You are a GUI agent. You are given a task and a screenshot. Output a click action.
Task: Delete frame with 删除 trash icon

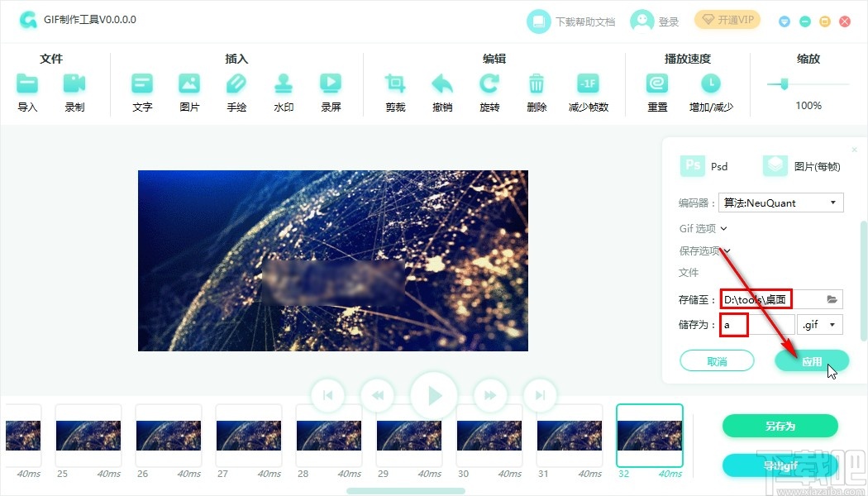[x=537, y=83]
